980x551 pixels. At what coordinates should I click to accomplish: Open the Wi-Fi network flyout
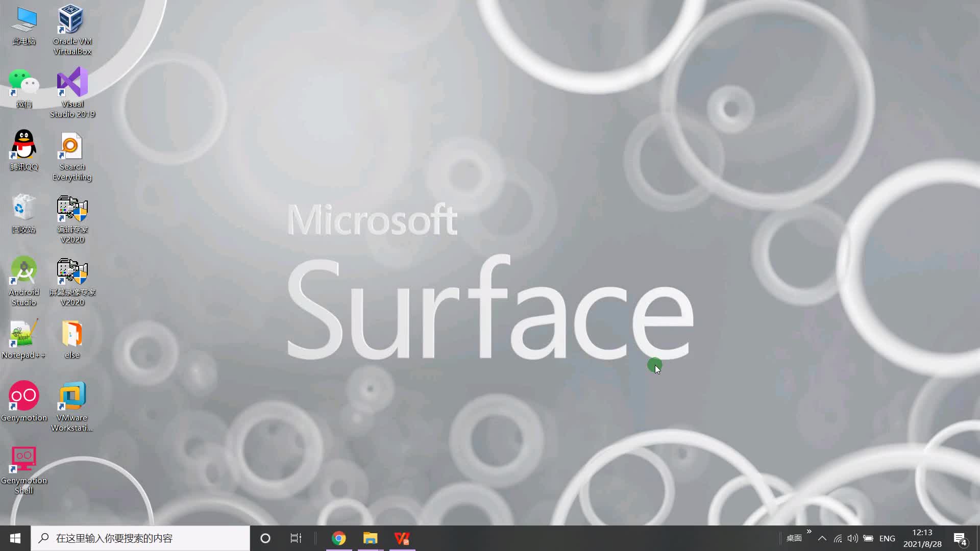pyautogui.click(x=838, y=538)
